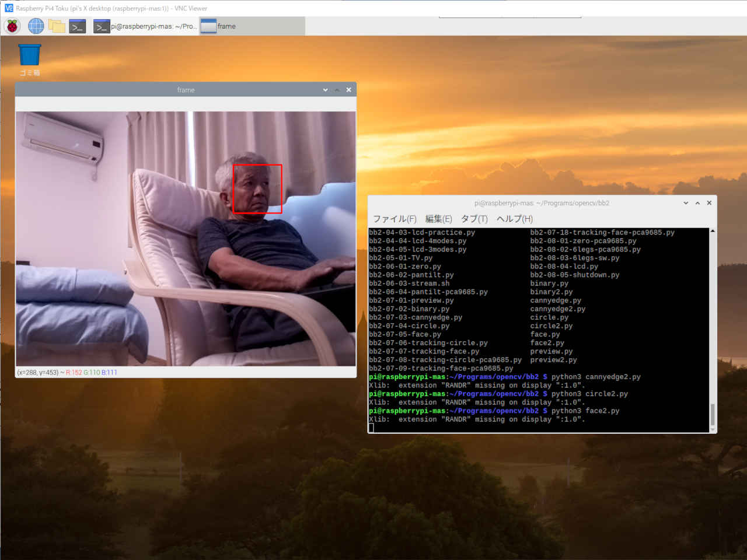Open the file manager folder icon
The height and width of the screenshot is (560, 747).
point(57,26)
